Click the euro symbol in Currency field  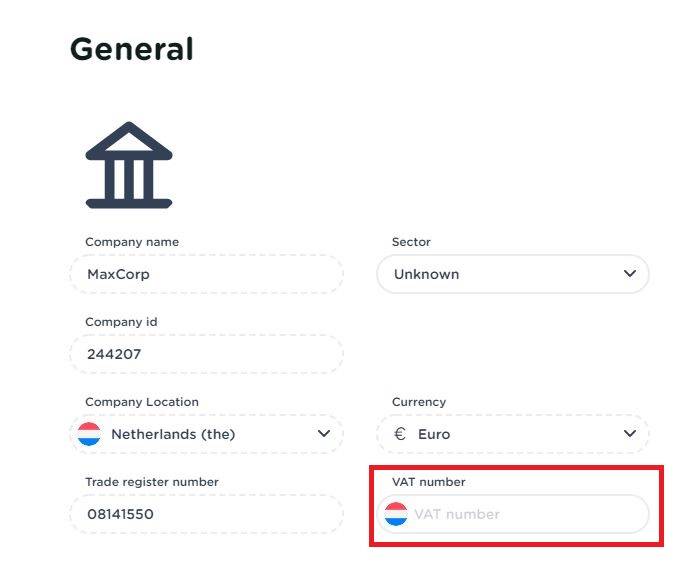point(400,434)
